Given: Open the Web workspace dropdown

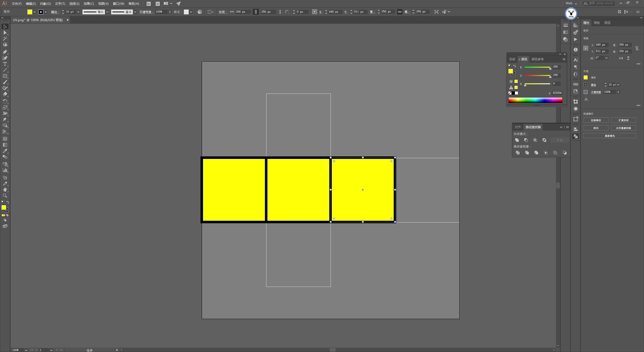Looking at the screenshot, I should (x=571, y=4).
